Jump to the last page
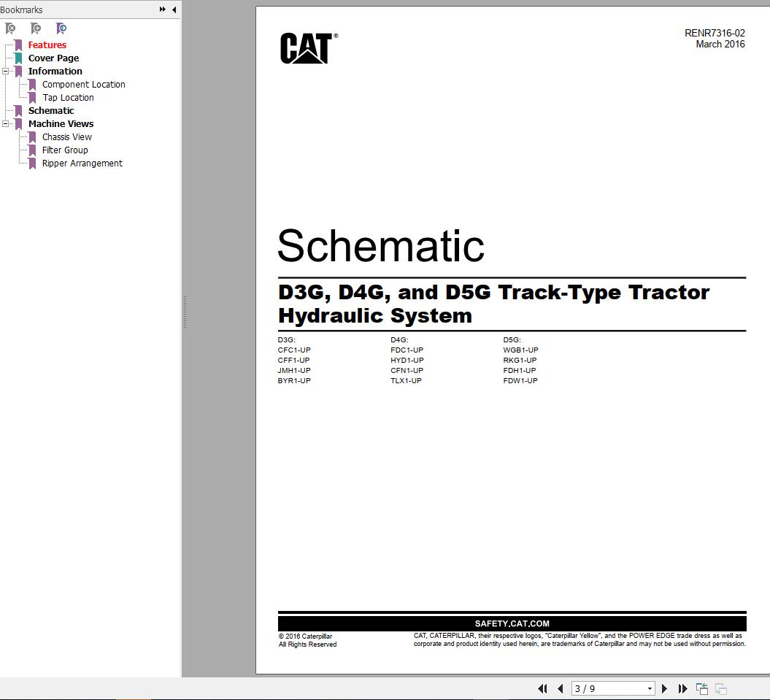Image resolution: width=770 pixels, height=700 pixels. click(x=682, y=688)
